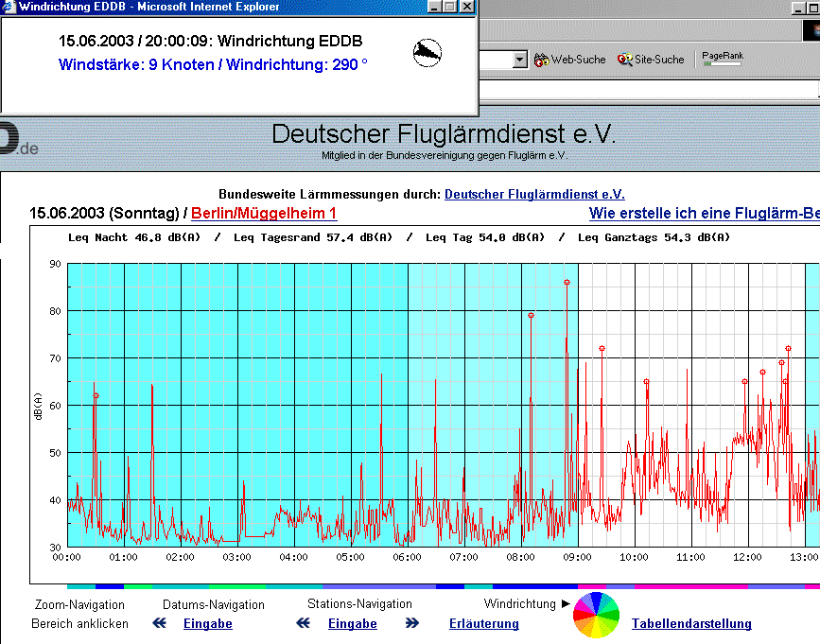
Task: Click the 'Windstärke: 9 Knoten' text in popup
Action: [136, 65]
